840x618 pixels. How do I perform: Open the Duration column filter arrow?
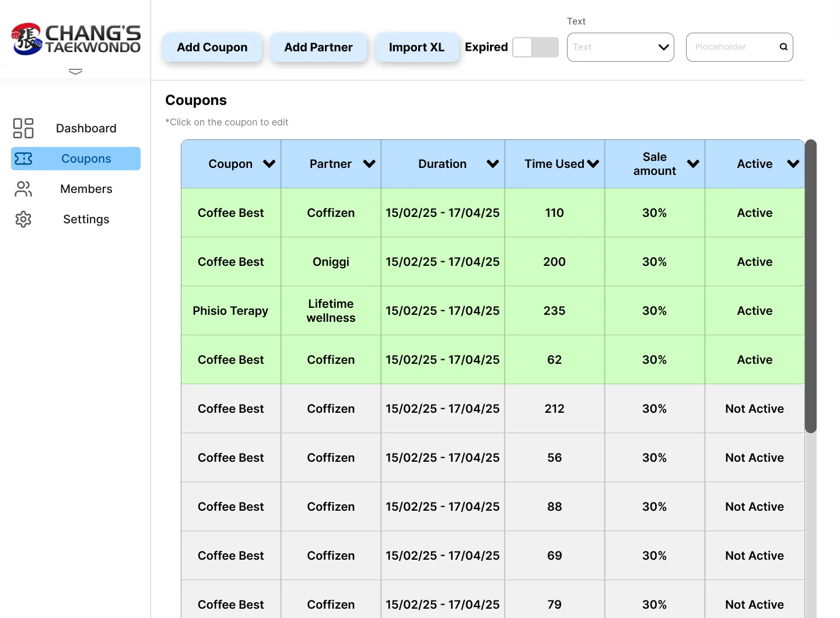click(493, 164)
